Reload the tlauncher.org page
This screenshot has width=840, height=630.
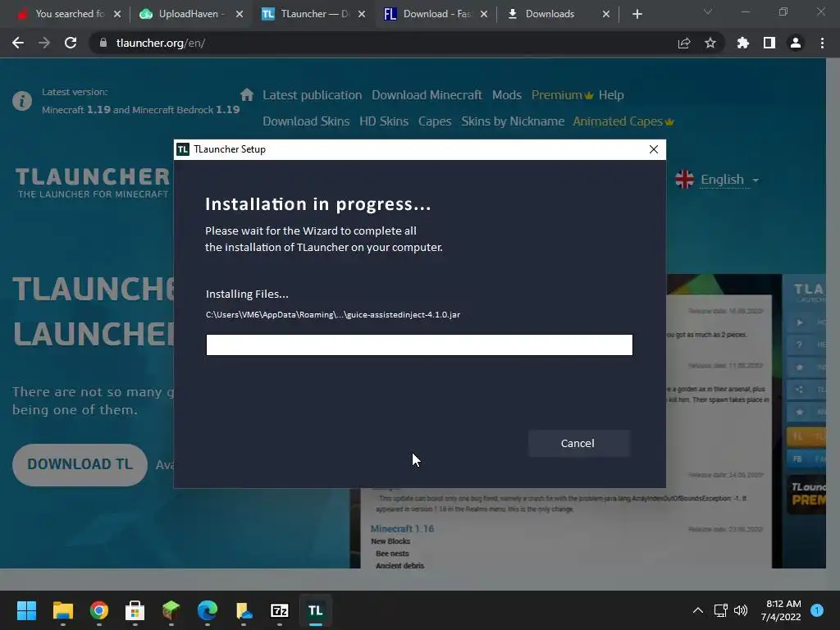point(71,43)
